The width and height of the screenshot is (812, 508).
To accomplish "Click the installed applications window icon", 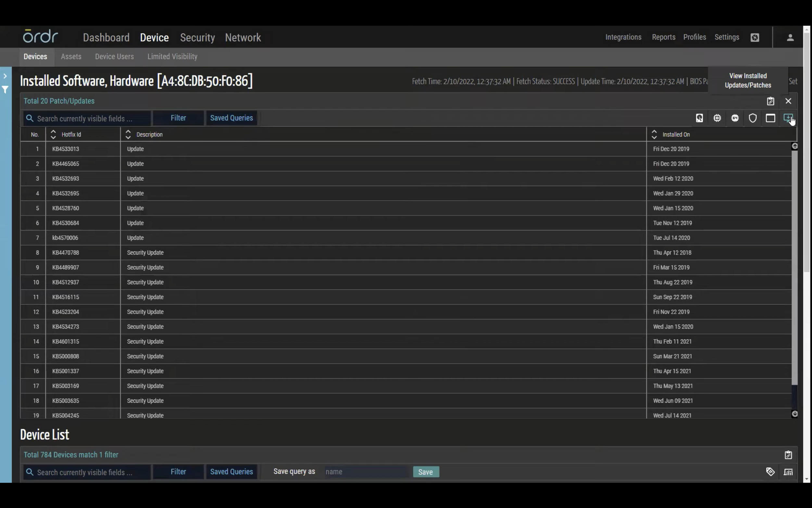I will pyautogui.click(x=770, y=118).
